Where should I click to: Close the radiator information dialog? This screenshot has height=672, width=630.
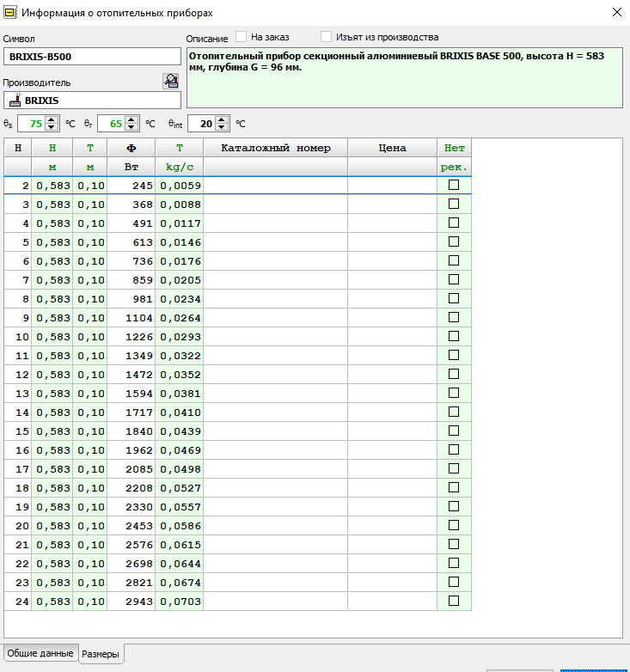[x=617, y=12]
